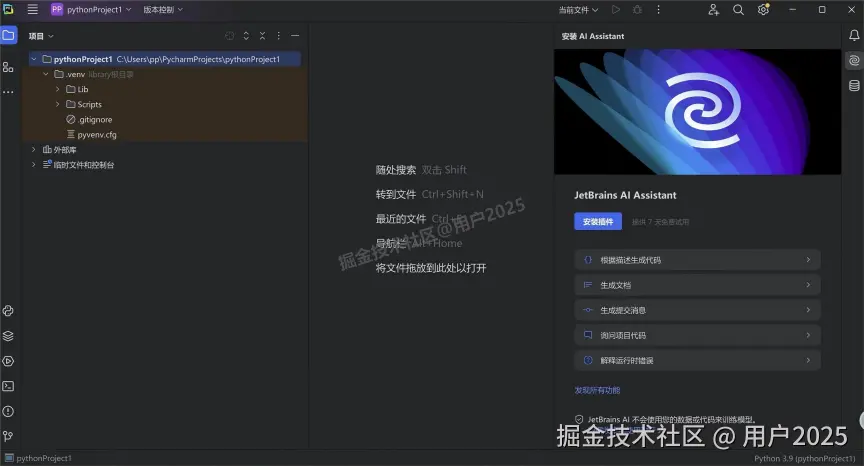Viewport: 864px width, 466px height.
Task: Select the AI Assistant sidebar icon
Action: 854,60
